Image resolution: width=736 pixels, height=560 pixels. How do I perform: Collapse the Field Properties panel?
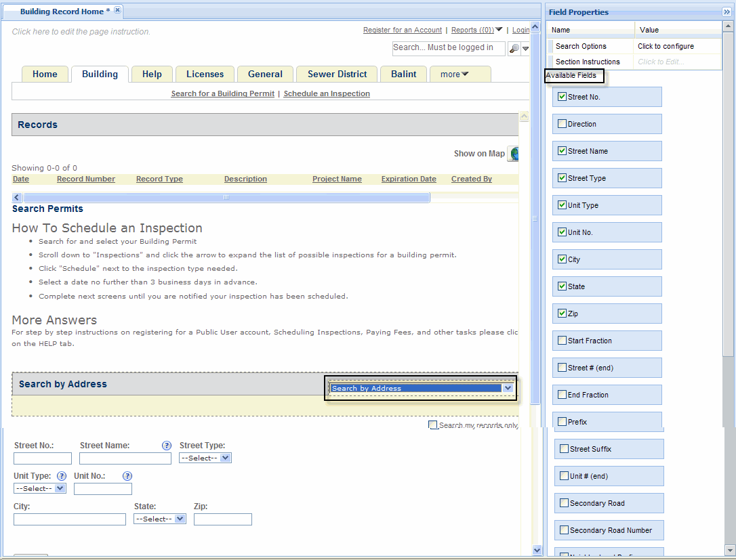pyautogui.click(x=727, y=12)
